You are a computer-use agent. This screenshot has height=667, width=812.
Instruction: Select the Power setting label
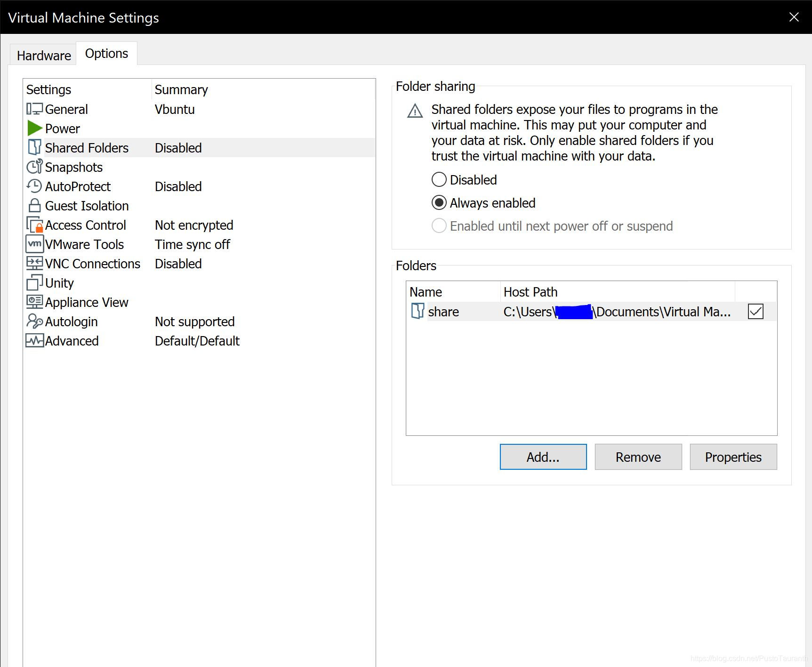tap(63, 129)
